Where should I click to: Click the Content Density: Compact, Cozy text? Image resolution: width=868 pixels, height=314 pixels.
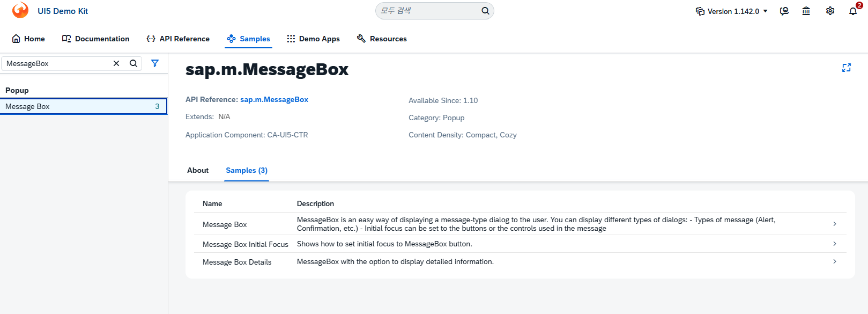tap(463, 135)
